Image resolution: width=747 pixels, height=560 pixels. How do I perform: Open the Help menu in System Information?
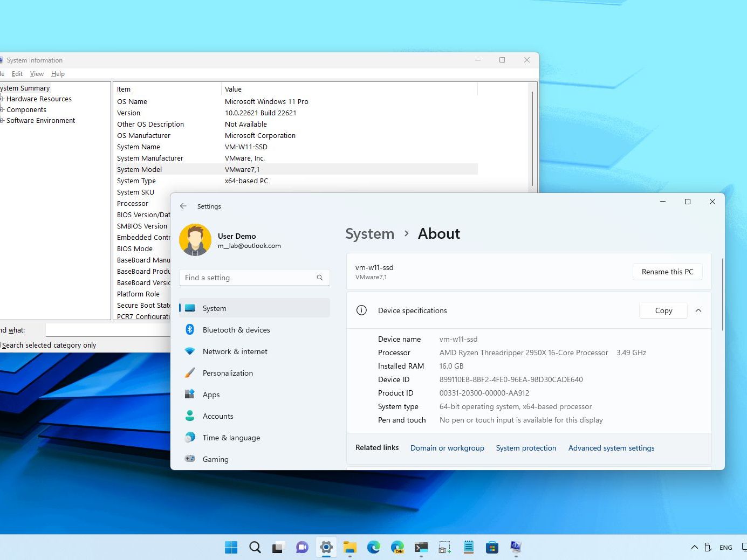(x=58, y=74)
